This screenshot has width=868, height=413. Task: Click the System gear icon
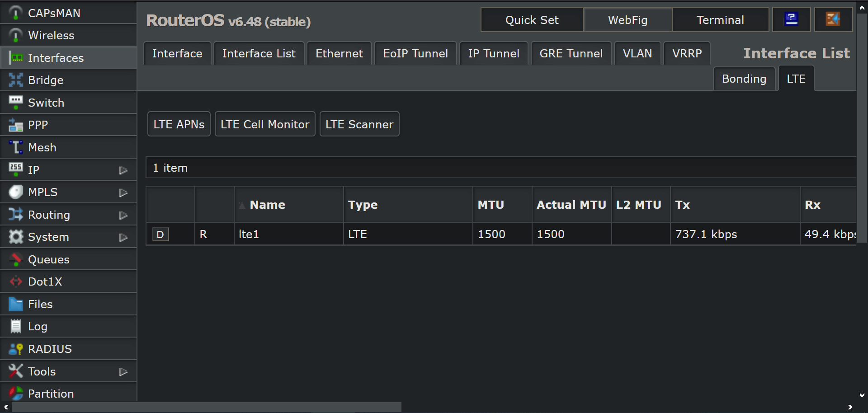point(15,237)
